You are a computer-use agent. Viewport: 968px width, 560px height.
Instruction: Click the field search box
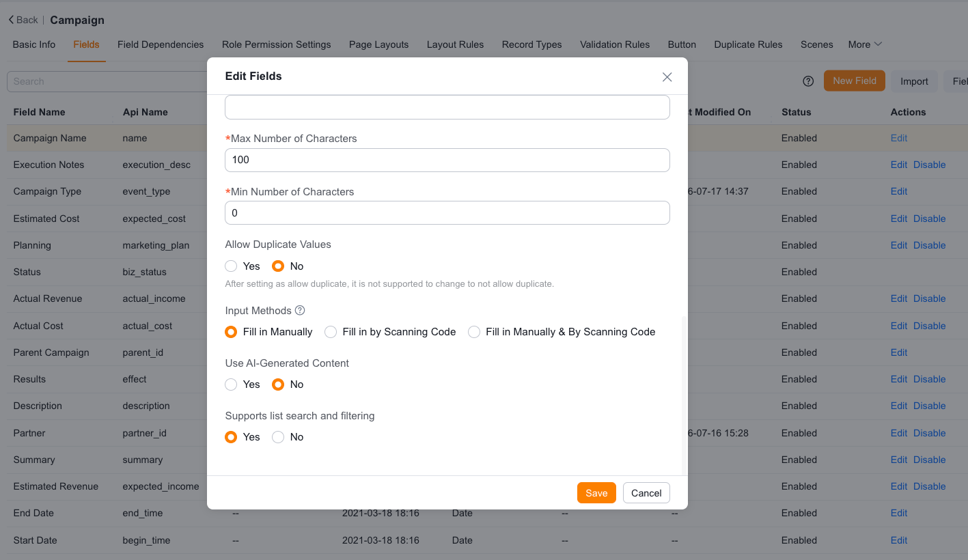(107, 81)
